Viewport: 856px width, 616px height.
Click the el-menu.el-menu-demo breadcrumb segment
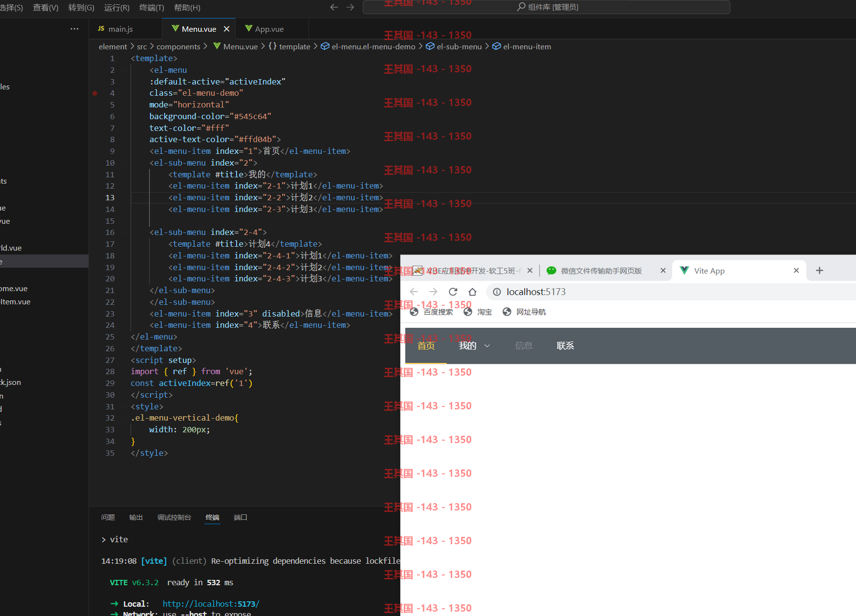coord(368,46)
